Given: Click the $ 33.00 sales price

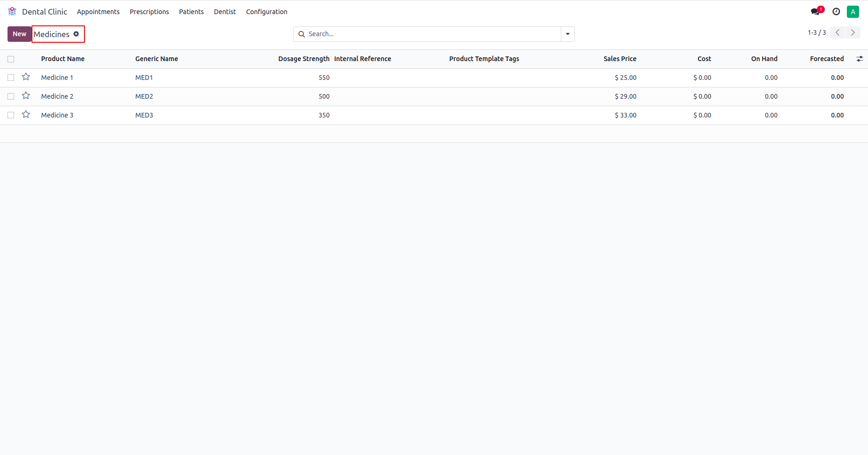Looking at the screenshot, I should click(x=626, y=115).
